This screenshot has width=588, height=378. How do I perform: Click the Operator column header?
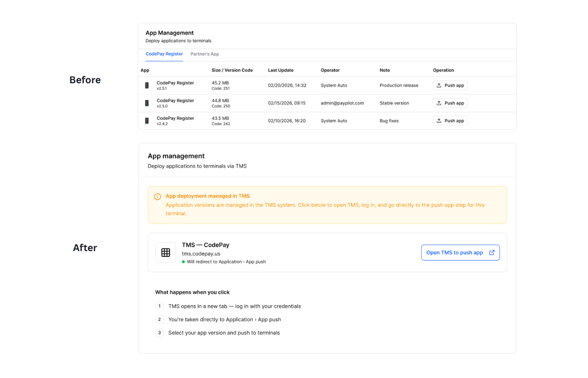point(330,70)
